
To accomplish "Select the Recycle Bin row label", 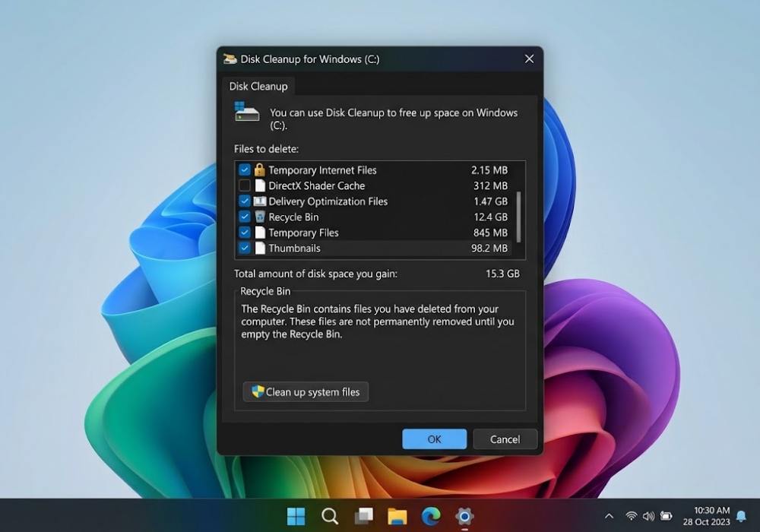I will pyautogui.click(x=293, y=217).
